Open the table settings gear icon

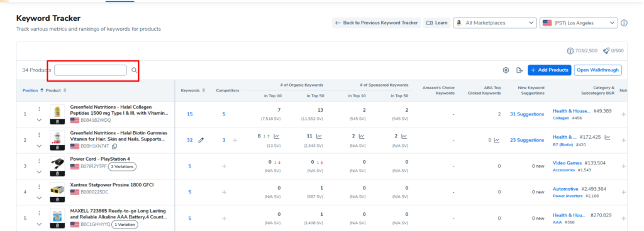pos(506,70)
